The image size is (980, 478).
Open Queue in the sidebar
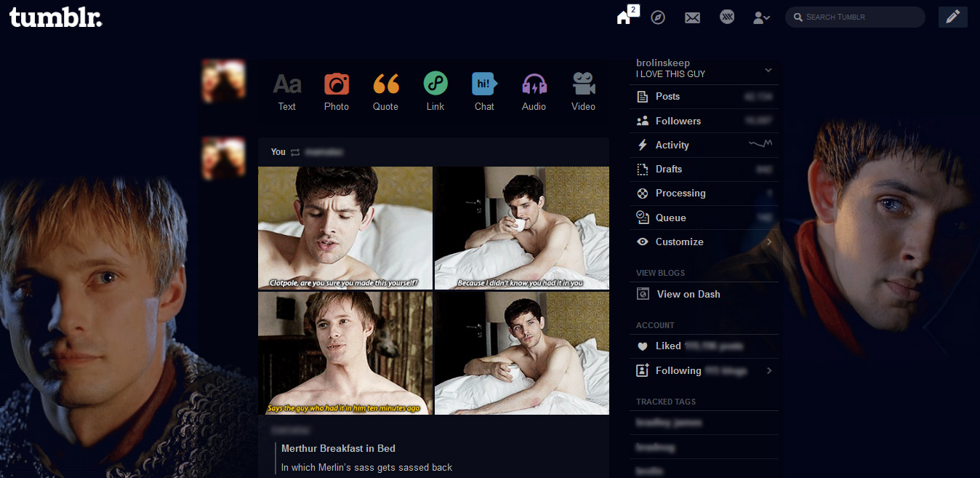[x=704, y=218]
